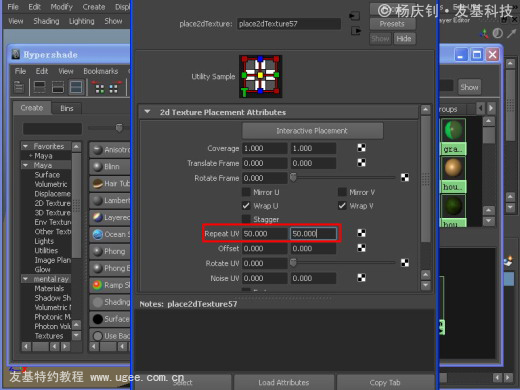Click the output connection arrow below it
The image size is (520, 390).
point(356,31)
